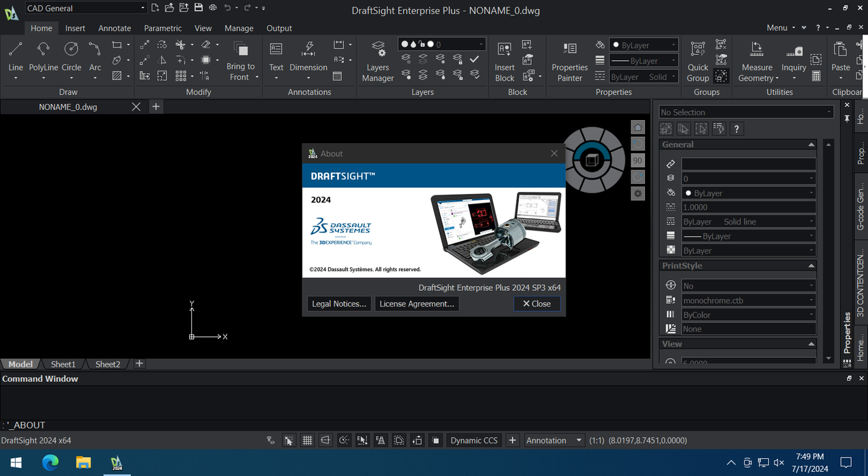Open License Agreement in About dialog

click(x=417, y=304)
